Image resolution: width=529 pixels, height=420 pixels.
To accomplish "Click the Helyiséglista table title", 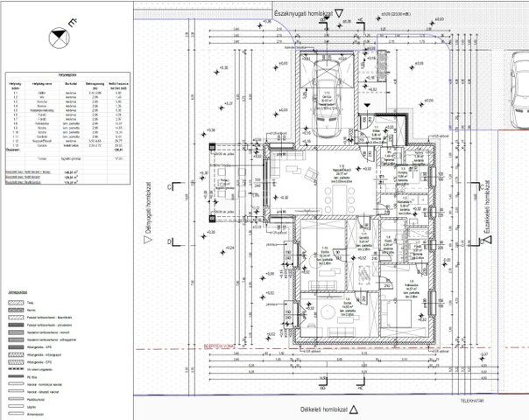I will [x=67, y=75].
